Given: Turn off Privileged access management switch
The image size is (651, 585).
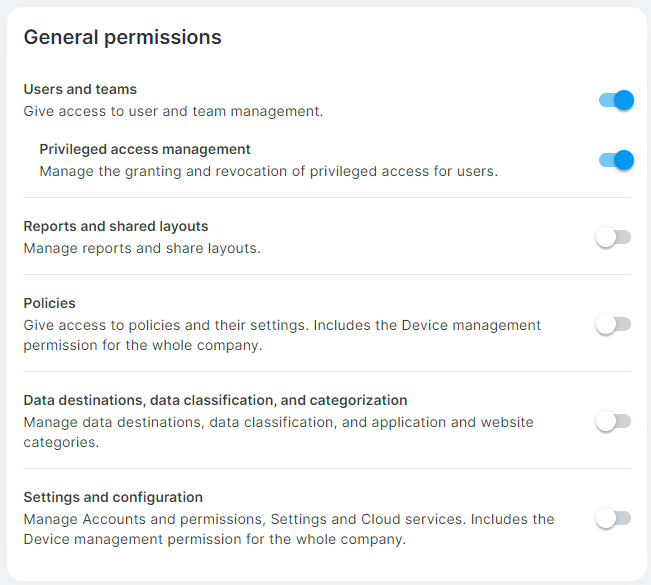Looking at the screenshot, I should [x=616, y=160].
